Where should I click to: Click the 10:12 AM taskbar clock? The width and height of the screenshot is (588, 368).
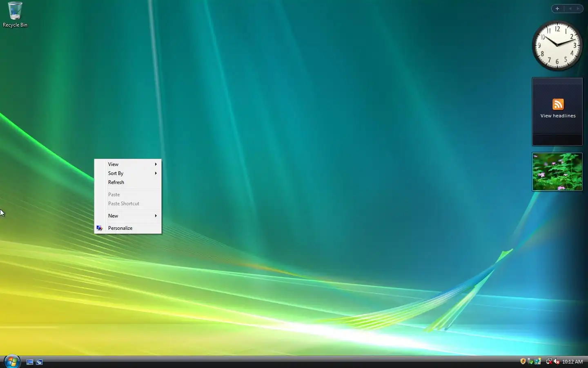[x=572, y=362]
